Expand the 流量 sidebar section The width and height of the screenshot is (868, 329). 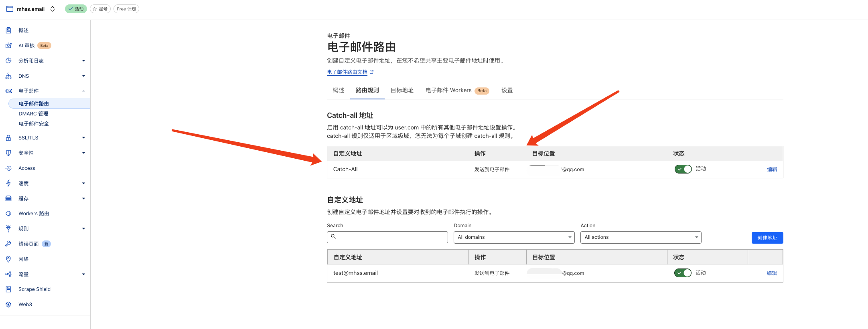click(83, 274)
